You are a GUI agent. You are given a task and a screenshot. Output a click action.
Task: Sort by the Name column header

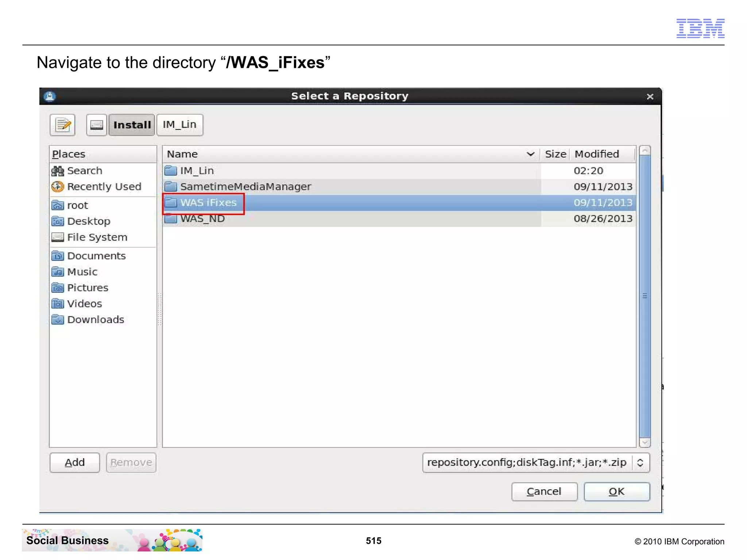click(352, 154)
